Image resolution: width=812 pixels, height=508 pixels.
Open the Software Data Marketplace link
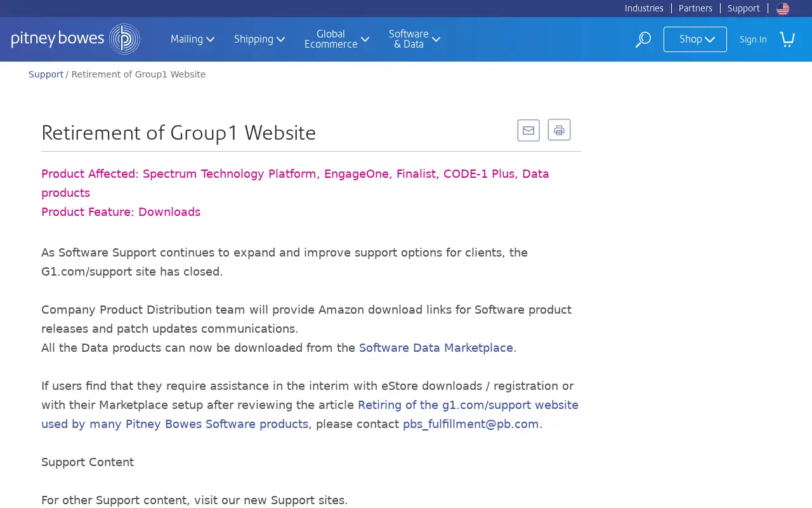coord(436,348)
